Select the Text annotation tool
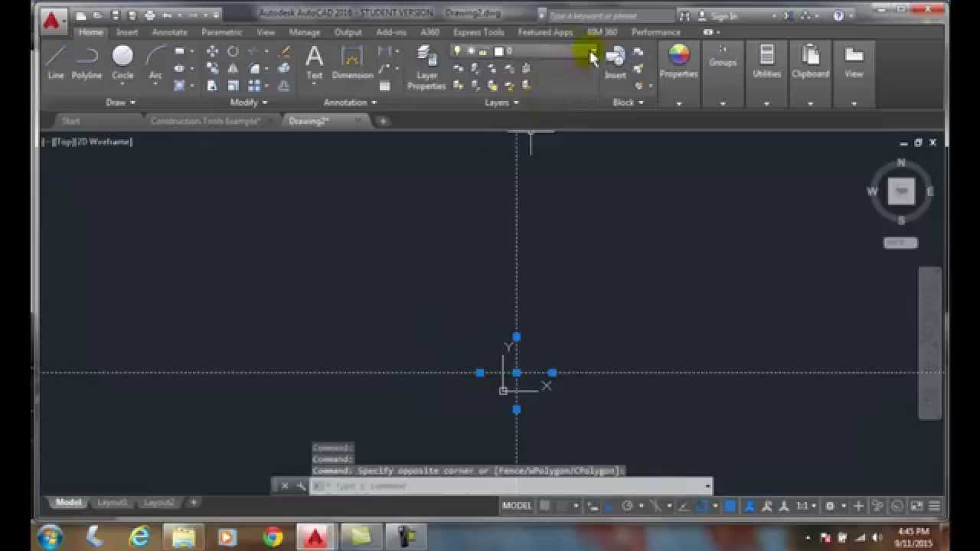Viewport: 980px width, 551px height. pos(314,61)
